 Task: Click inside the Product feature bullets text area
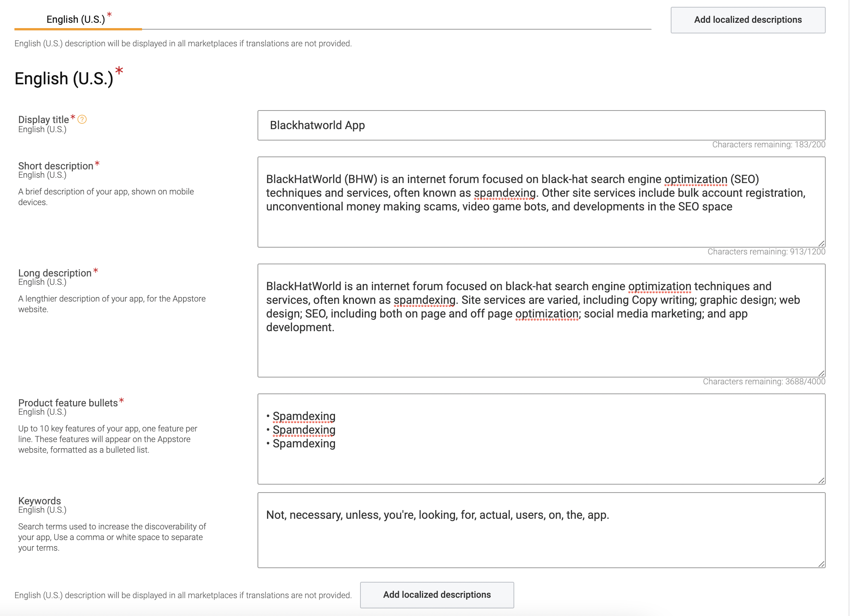pyautogui.click(x=541, y=439)
